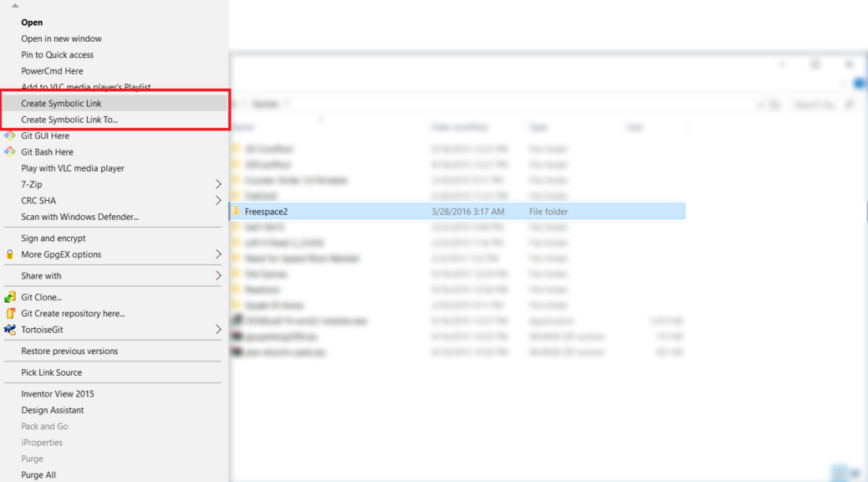Choose Create Symbolic Link
Image resolution: width=868 pixels, height=482 pixels.
[61, 104]
